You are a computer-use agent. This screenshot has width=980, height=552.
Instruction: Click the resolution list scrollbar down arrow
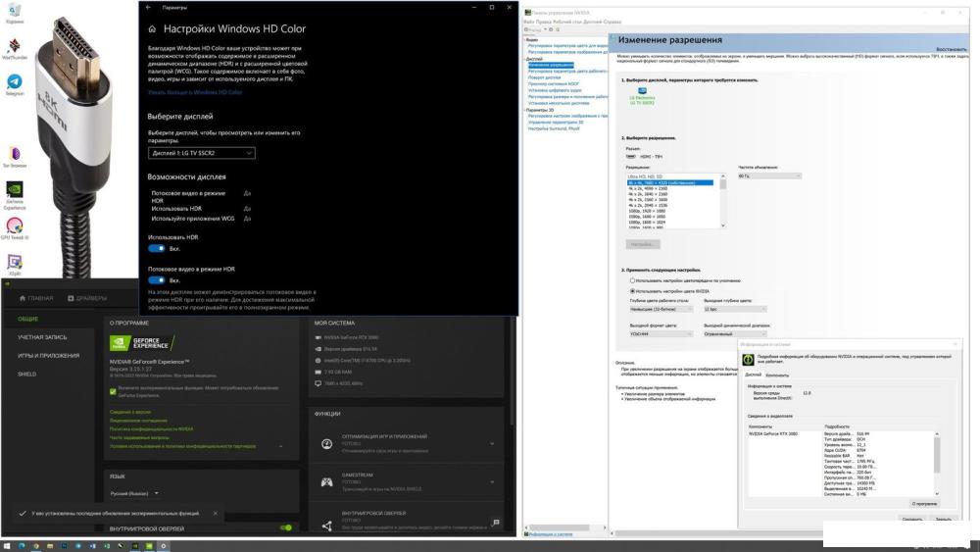[723, 226]
